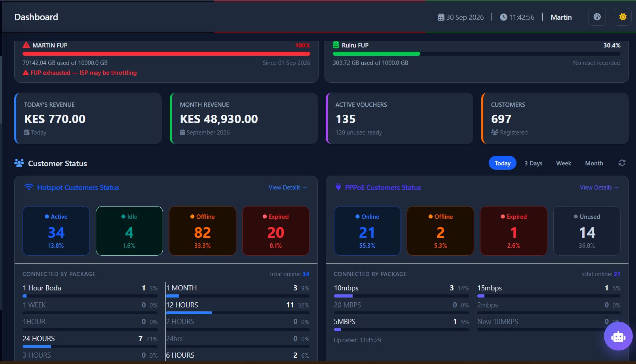
Task: Click calendar icon next to September 2026
Action: tap(182, 133)
